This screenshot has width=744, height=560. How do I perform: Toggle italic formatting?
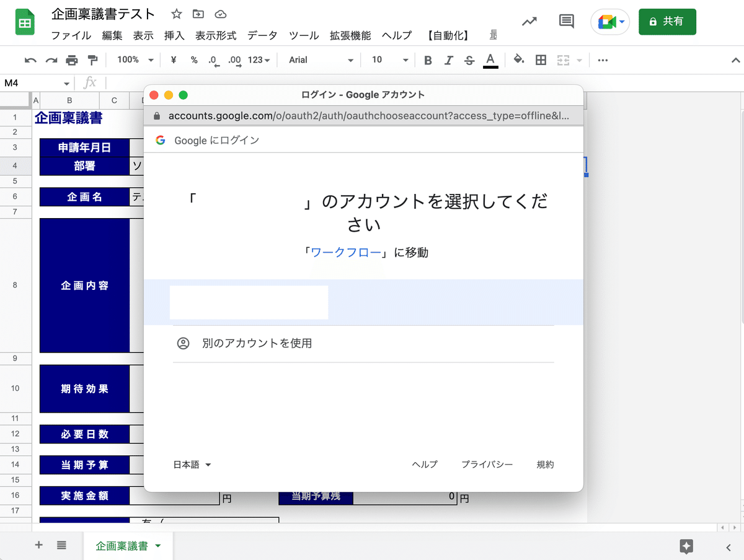pos(448,60)
